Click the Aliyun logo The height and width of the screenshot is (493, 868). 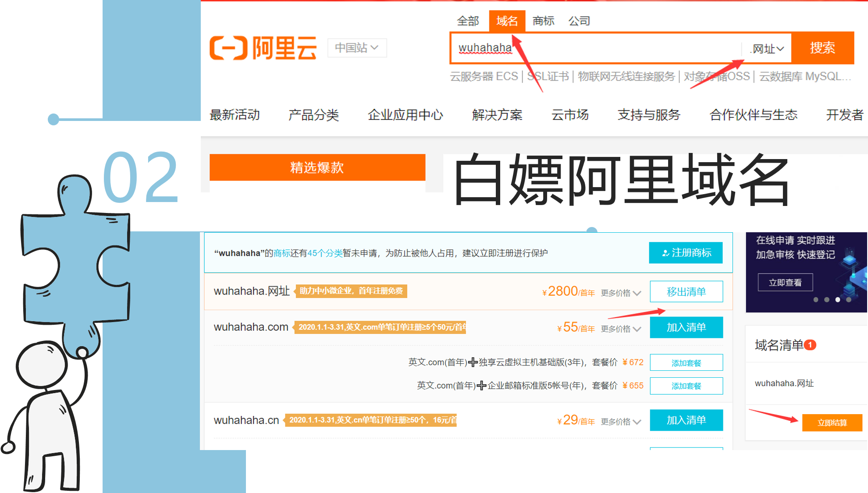point(263,48)
